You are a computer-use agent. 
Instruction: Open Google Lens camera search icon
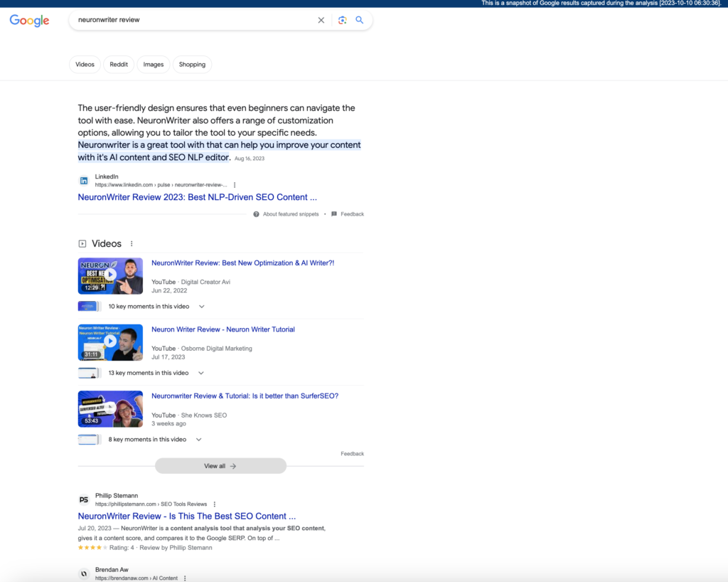tap(342, 20)
